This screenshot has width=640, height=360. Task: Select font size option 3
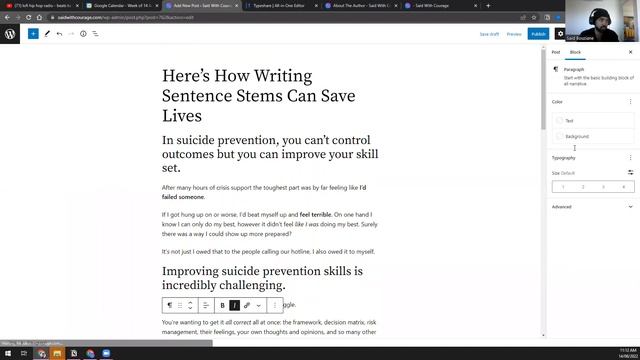coord(603,187)
